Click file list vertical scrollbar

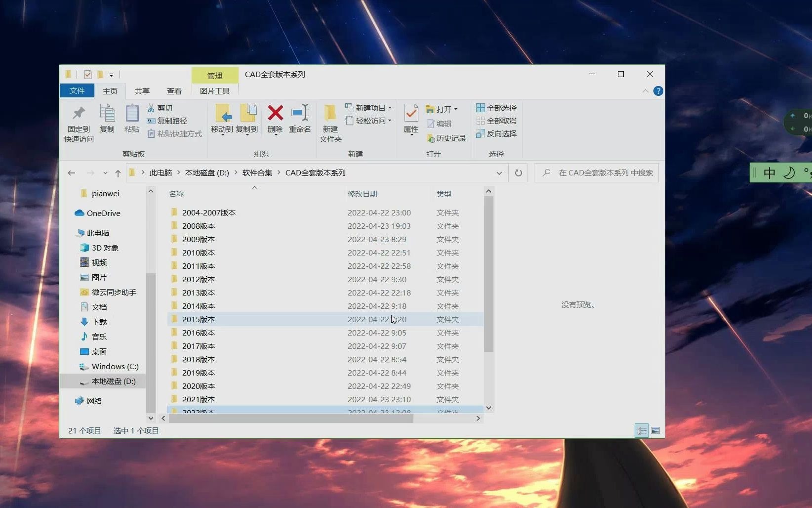[488, 274]
